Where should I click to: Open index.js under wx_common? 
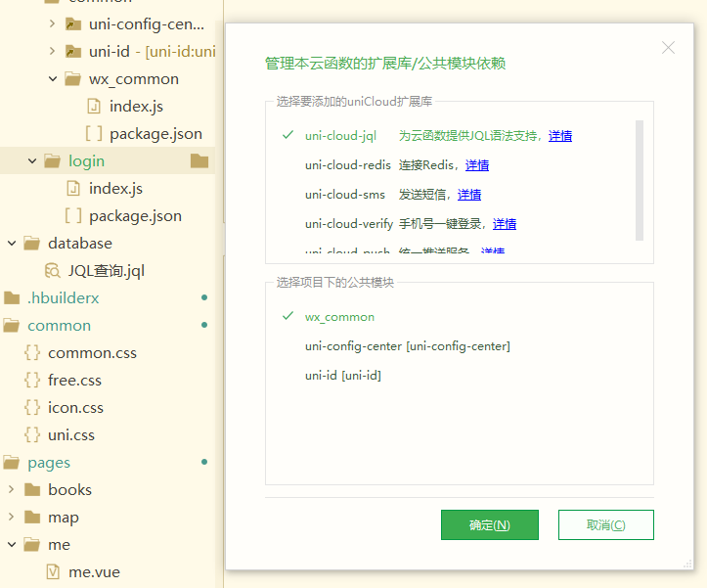(x=136, y=107)
